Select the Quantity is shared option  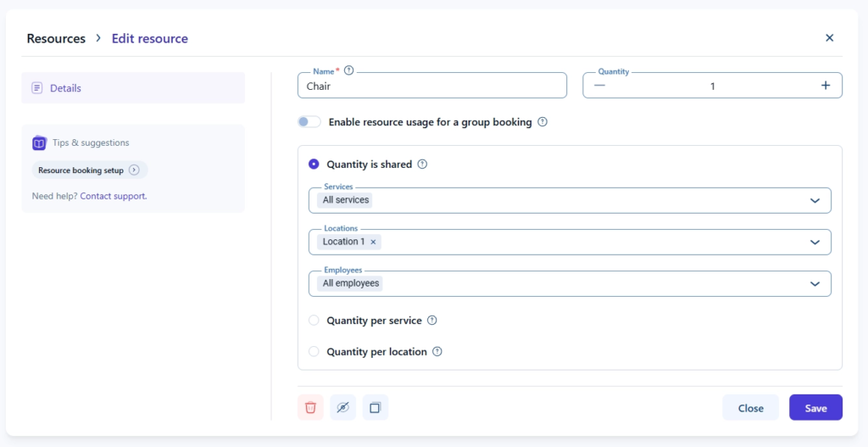pyautogui.click(x=314, y=165)
